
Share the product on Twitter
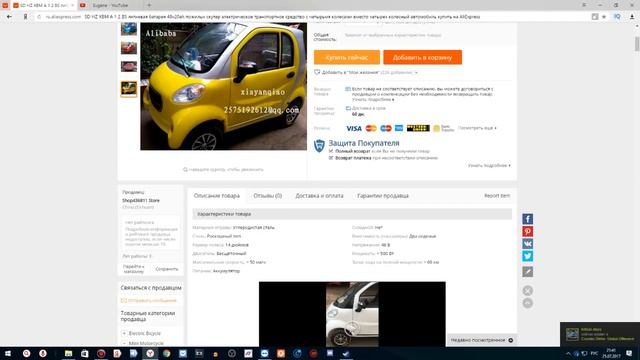coord(527,256)
